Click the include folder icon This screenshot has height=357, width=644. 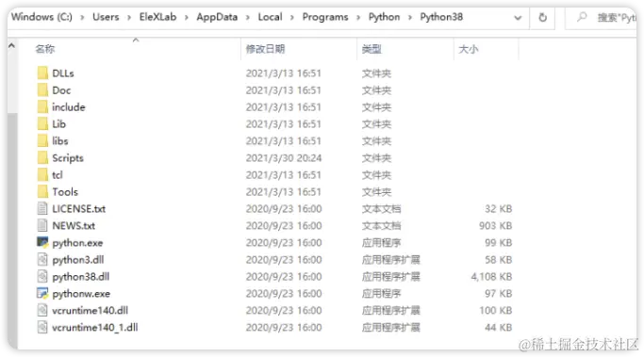pyautogui.click(x=42, y=107)
